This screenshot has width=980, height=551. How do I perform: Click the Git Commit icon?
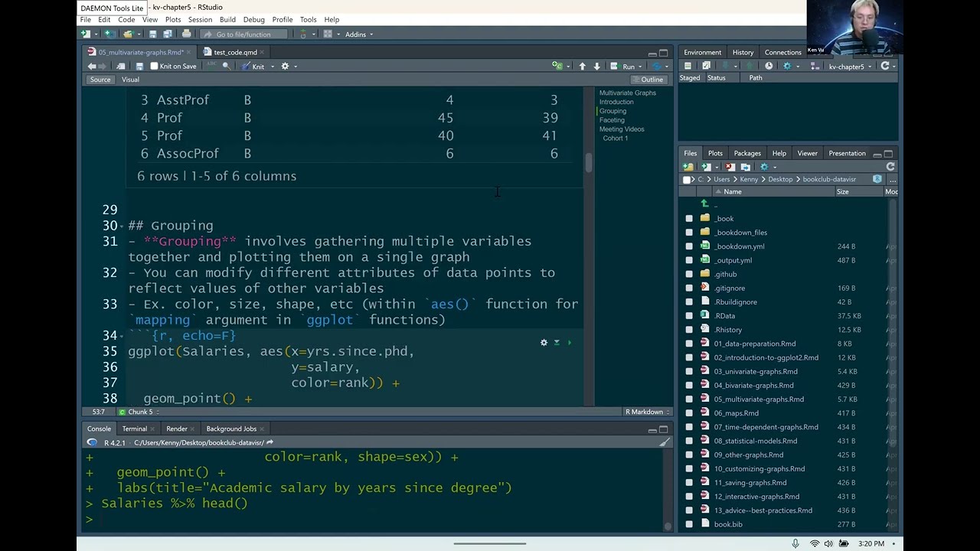click(706, 66)
